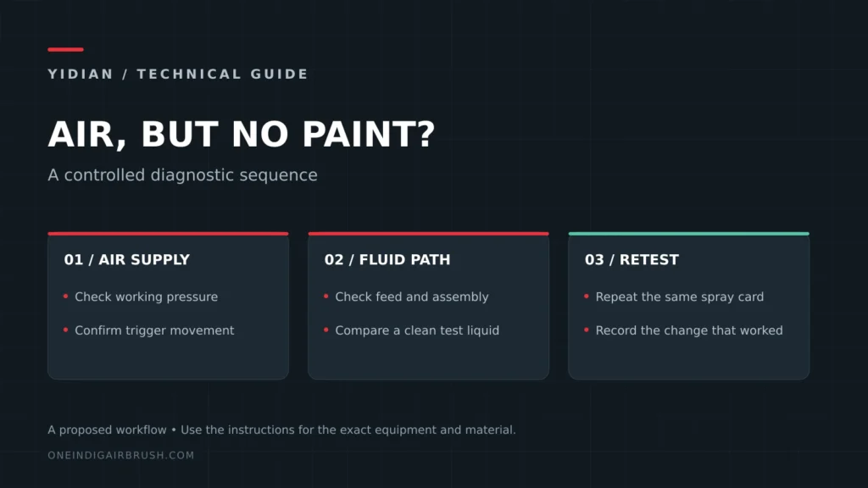
Task: Select the 03 / RETEST card heading
Action: [x=632, y=259]
